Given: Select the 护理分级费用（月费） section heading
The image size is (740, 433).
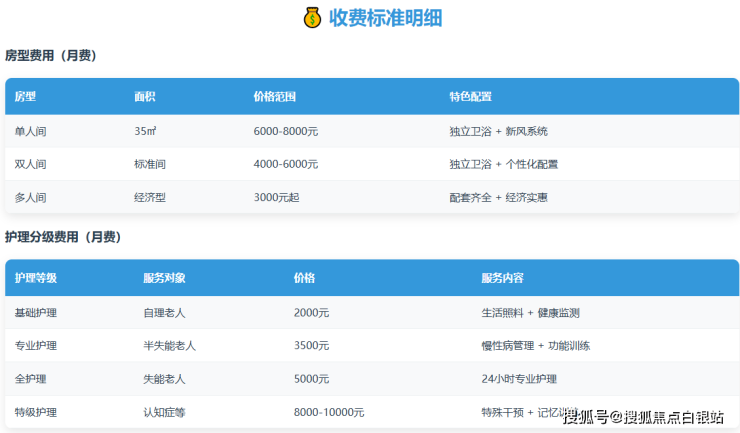Looking at the screenshot, I should (63, 237).
